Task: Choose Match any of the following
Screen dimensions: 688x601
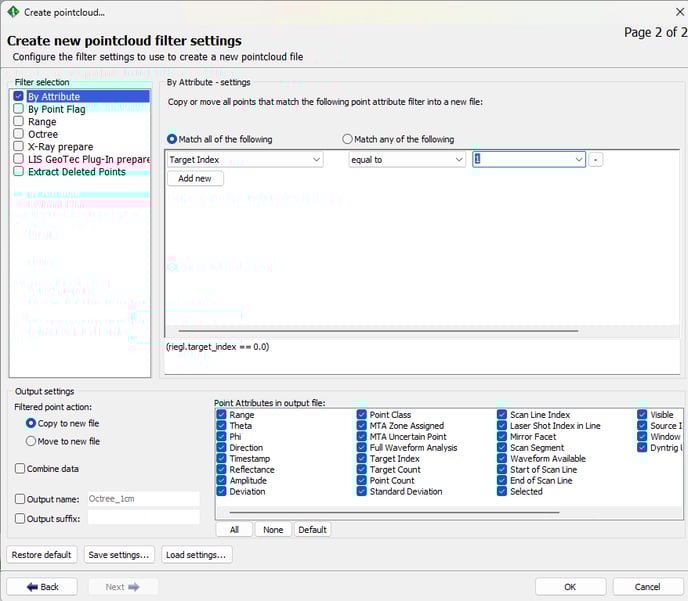Action: tap(348, 139)
